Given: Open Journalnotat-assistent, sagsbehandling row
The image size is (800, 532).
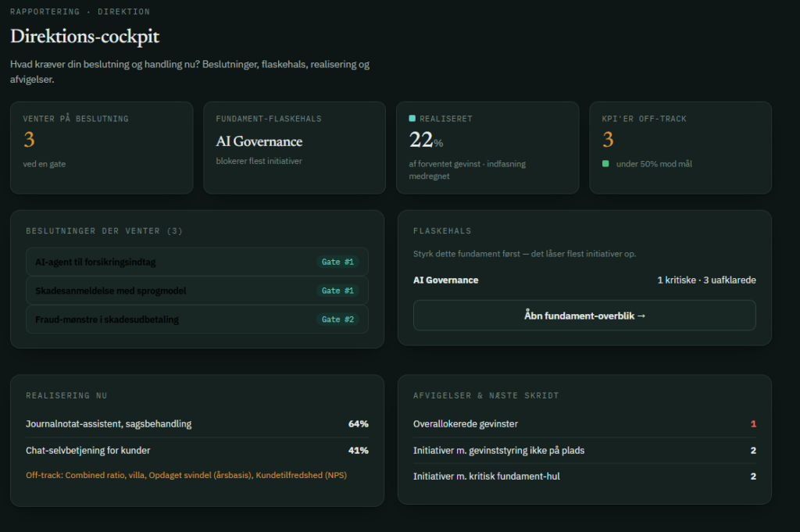Looking at the screenshot, I should pyautogui.click(x=197, y=424).
